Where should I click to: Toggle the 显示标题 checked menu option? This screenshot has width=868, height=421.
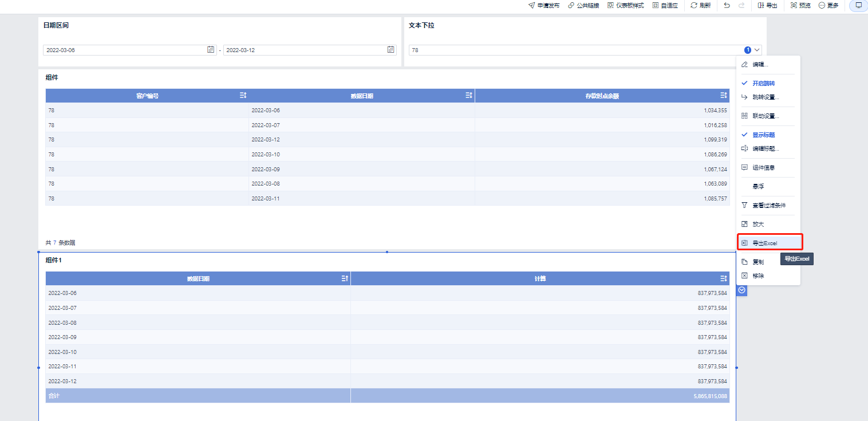[768, 135]
